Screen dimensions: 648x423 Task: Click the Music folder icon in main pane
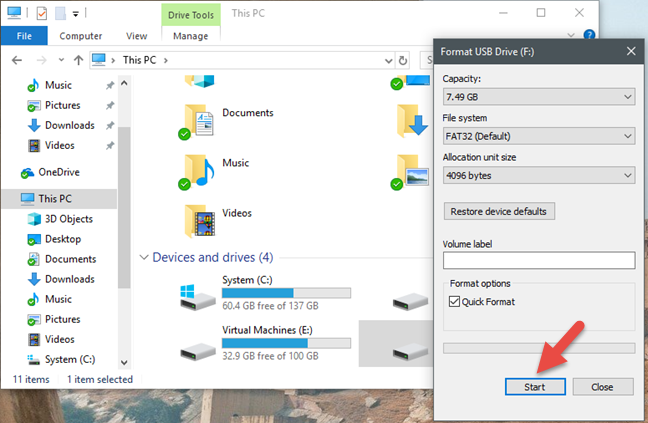click(x=198, y=172)
